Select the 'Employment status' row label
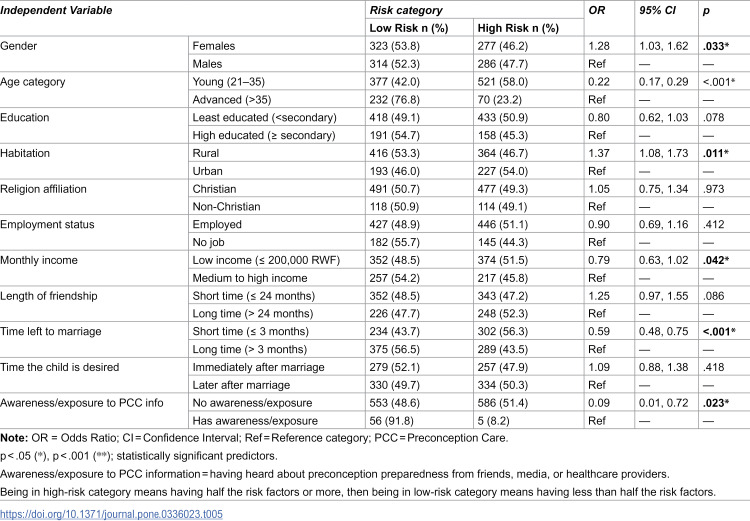The height and width of the screenshot is (521, 750). (x=47, y=224)
